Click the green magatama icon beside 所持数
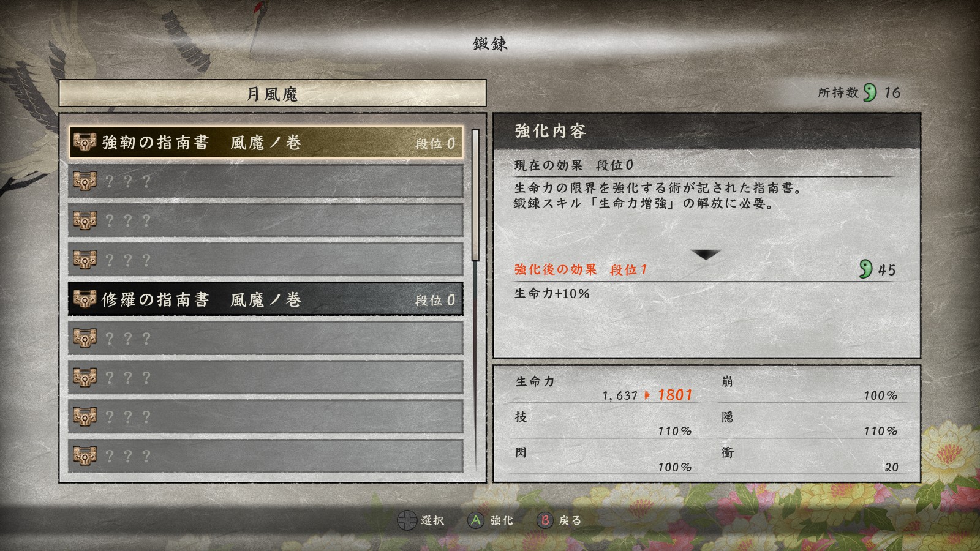980x551 pixels. pos(870,92)
